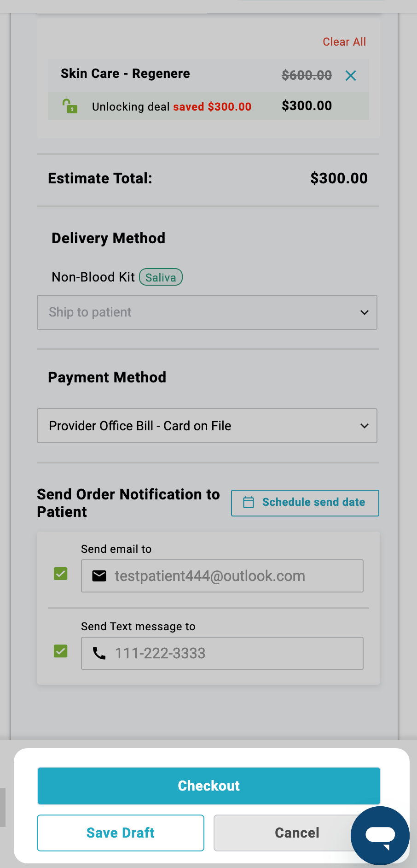Image resolution: width=417 pixels, height=868 pixels.
Task: Click the phone number 111-222-3333 field
Action: point(222,653)
